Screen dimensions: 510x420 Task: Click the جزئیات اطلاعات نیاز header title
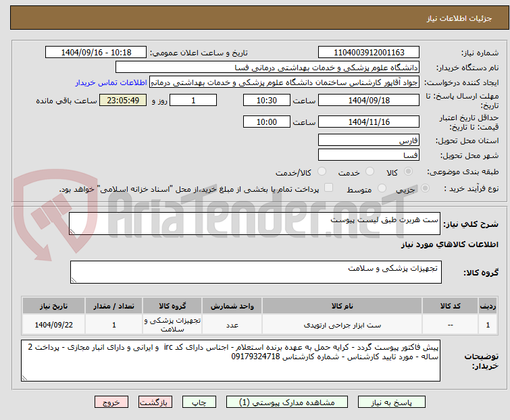pos(459,18)
